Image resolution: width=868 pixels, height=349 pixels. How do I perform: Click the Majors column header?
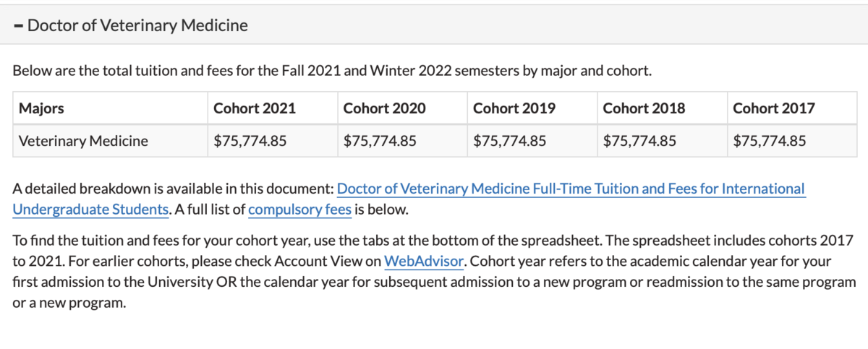(41, 108)
